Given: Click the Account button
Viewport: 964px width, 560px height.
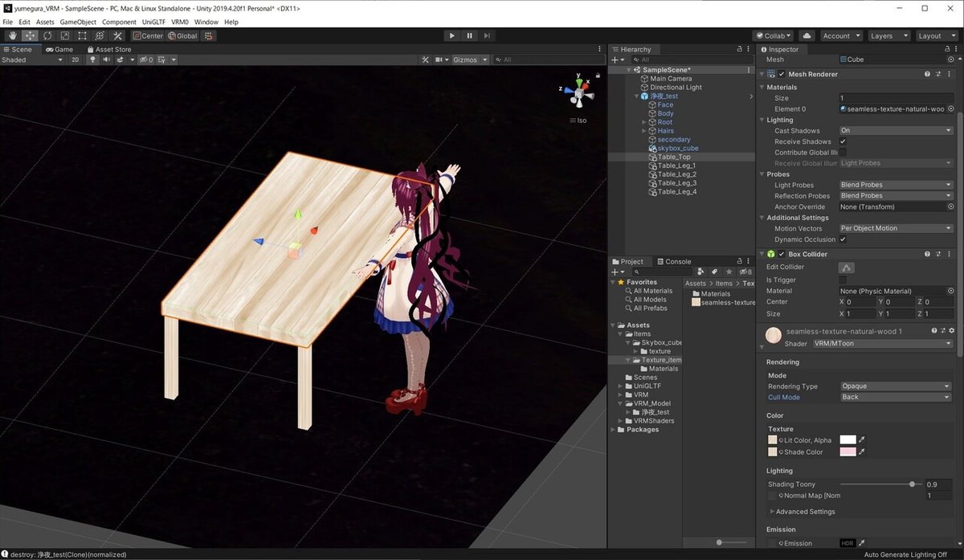Looking at the screenshot, I should click(840, 35).
